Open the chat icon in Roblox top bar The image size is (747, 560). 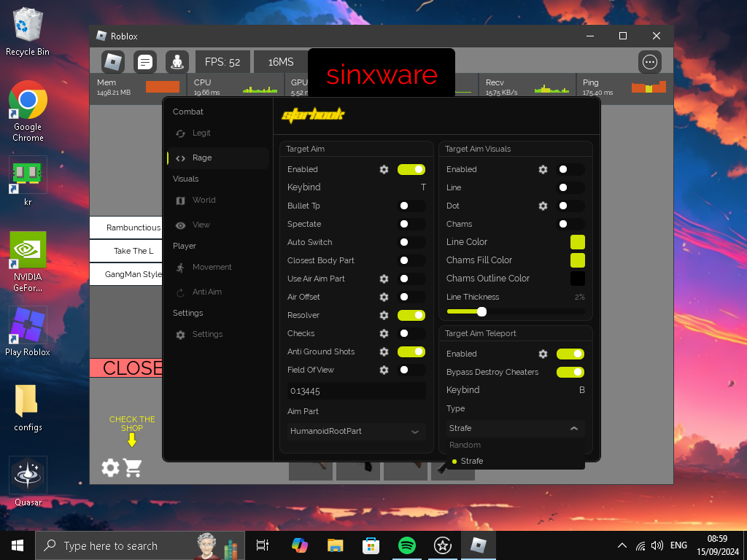click(x=145, y=62)
